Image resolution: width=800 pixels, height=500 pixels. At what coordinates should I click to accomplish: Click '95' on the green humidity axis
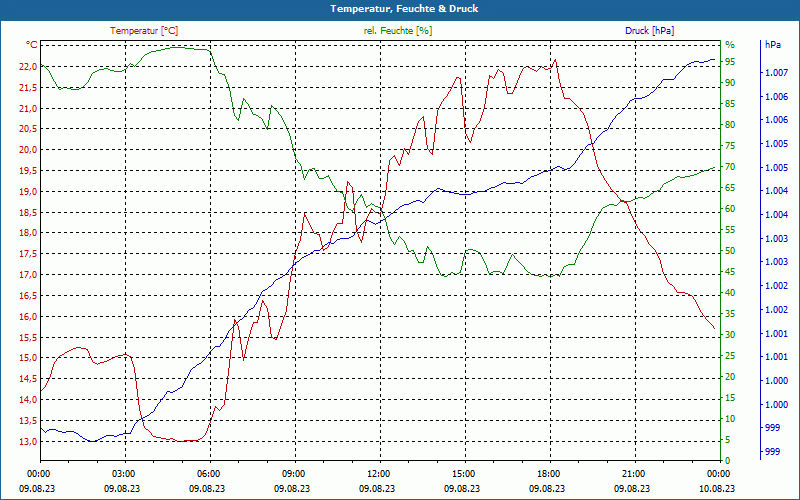730,62
